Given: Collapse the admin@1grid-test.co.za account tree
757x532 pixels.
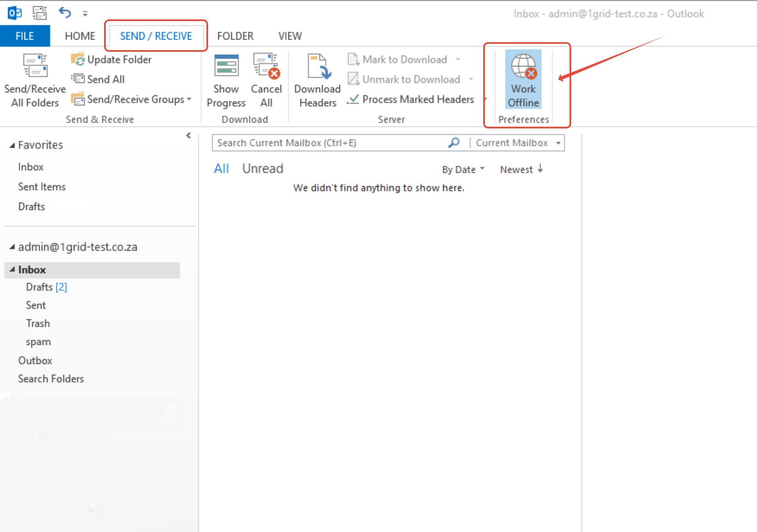Looking at the screenshot, I should pos(12,247).
